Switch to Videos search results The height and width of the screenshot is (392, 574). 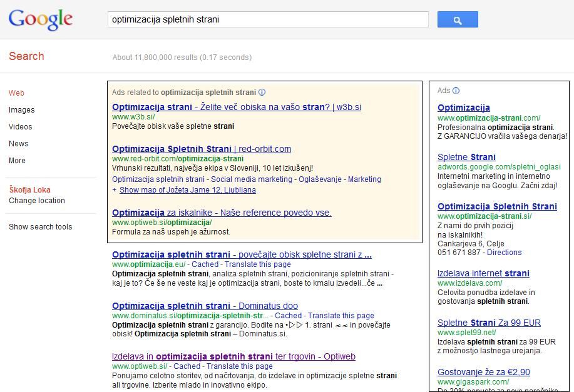pos(20,127)
